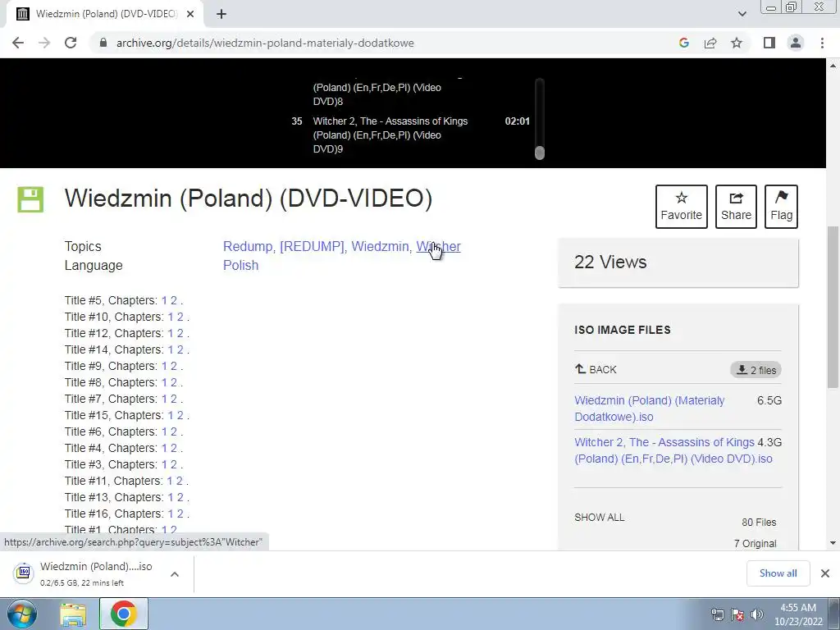Open chapter 1 of Title #5
The height and width of the screenshot is (630, 840).
[164, 300]
